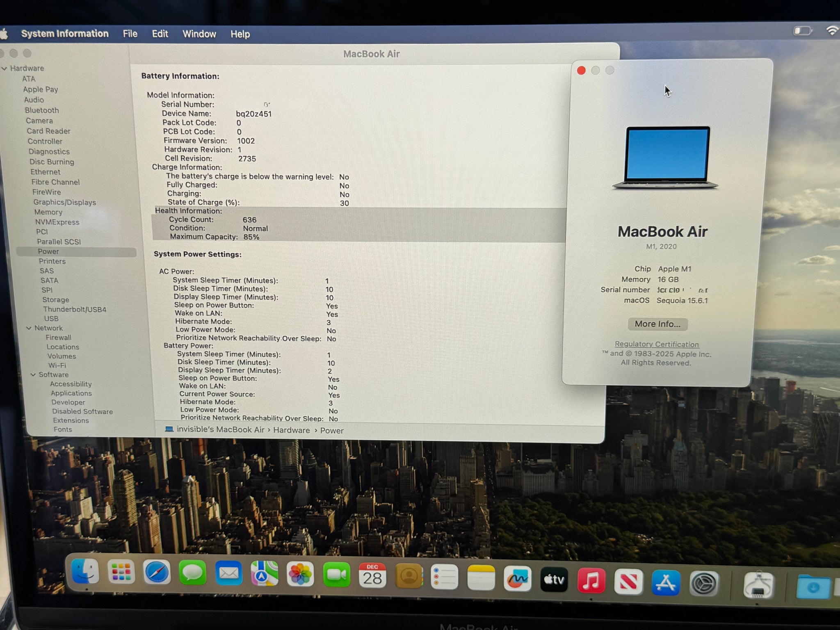This screenshot has height=630, width=840.
Task: Collapse the Hardware section
Action: (5, 68)
